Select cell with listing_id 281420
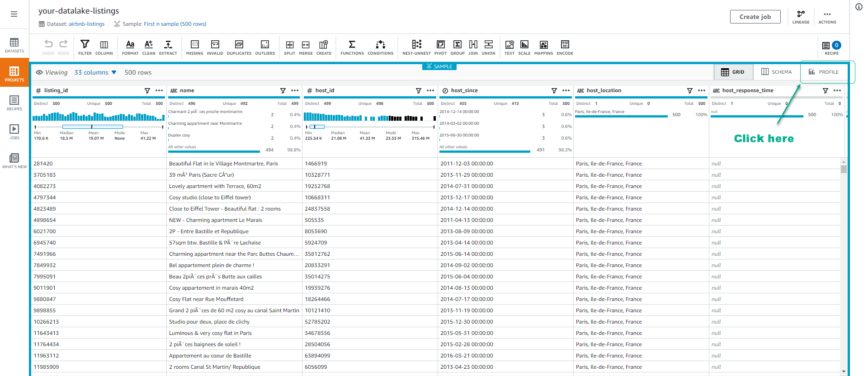The image size is (868, 376). (x=99, y=164)
